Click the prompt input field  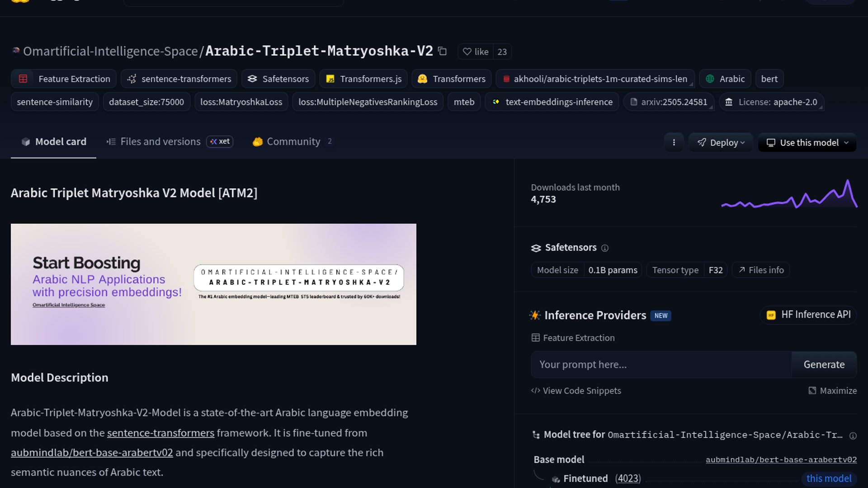(661, 364)
